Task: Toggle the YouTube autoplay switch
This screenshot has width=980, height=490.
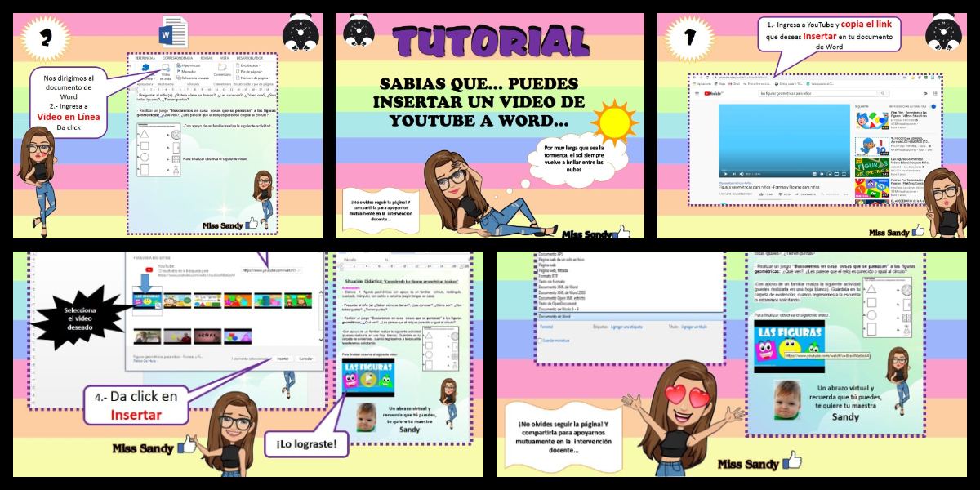Action: (933, 106)
